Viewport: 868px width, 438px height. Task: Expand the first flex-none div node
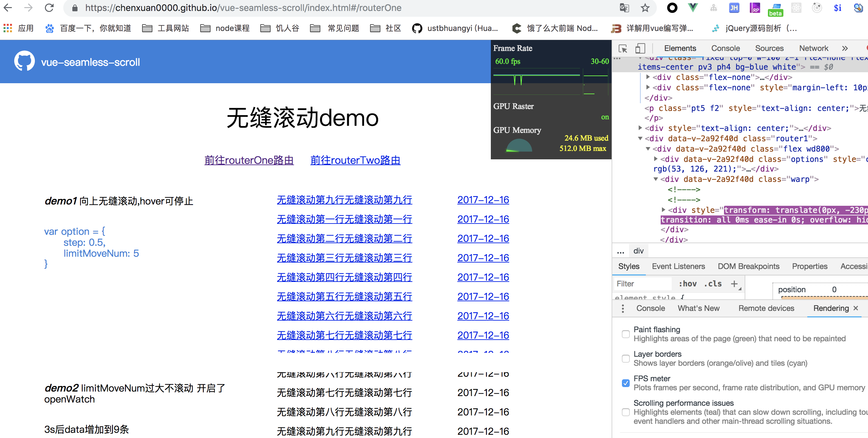pyautogui.click(x=649, y=77)
